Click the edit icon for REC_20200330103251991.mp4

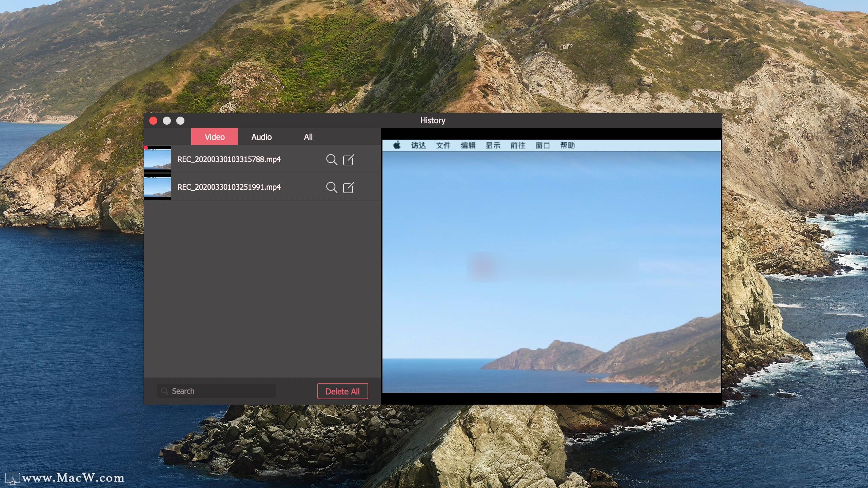pos(349,187)
